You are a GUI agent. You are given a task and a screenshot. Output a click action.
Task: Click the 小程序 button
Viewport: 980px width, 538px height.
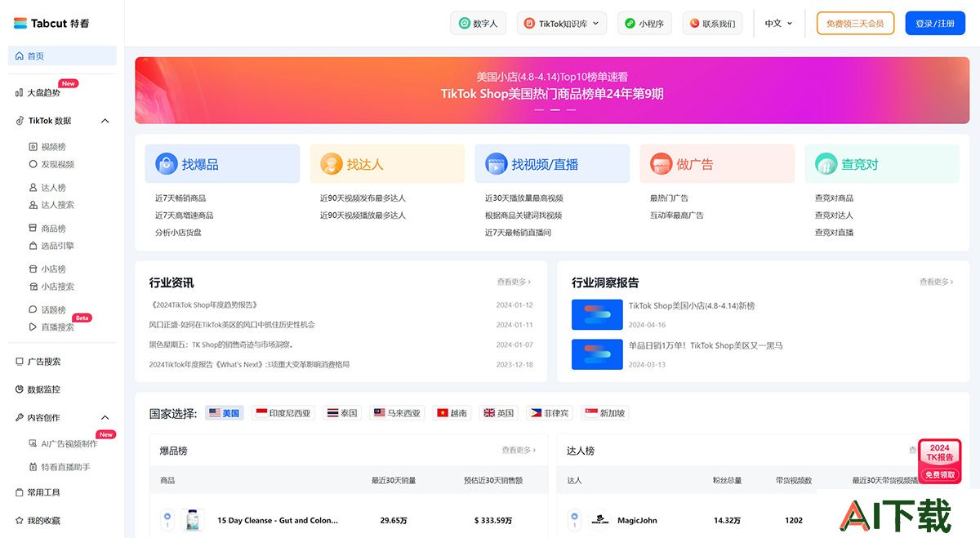644,24
